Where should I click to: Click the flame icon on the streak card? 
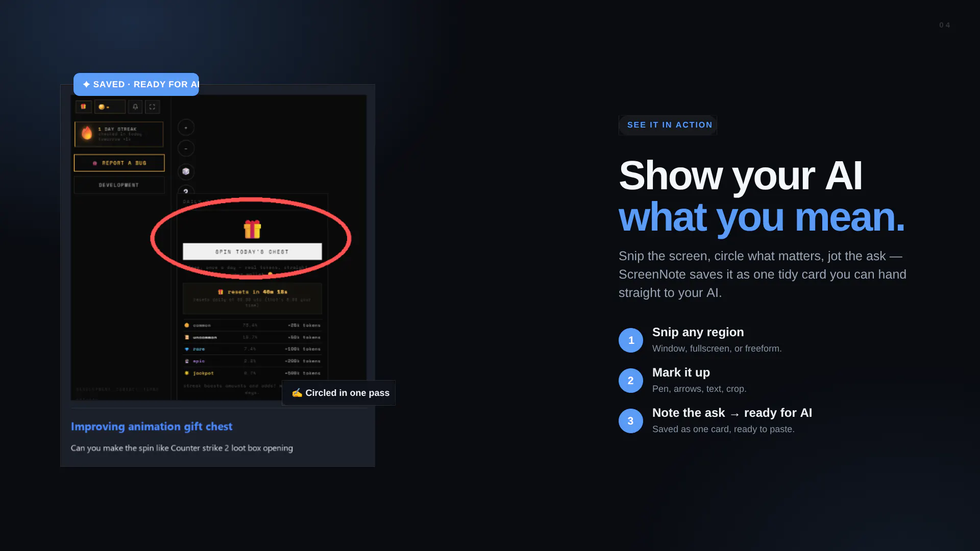click(x=87, y=133)
